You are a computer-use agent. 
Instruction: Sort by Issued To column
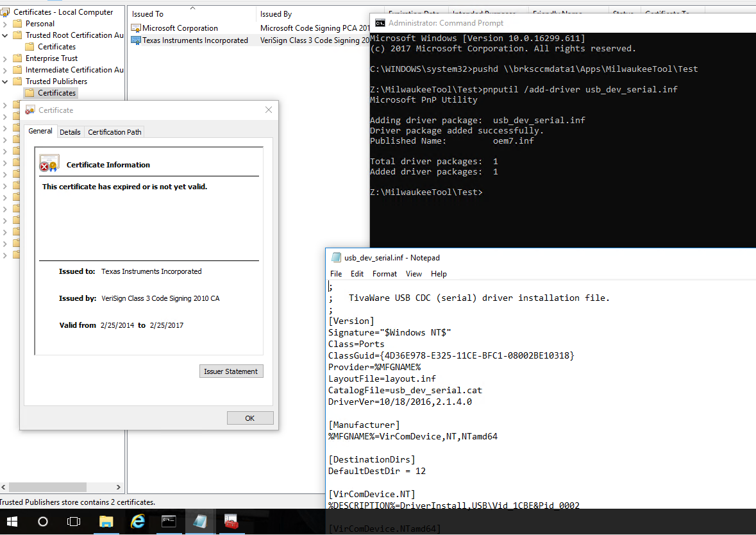pyautogui.click(x=192, y=14)
